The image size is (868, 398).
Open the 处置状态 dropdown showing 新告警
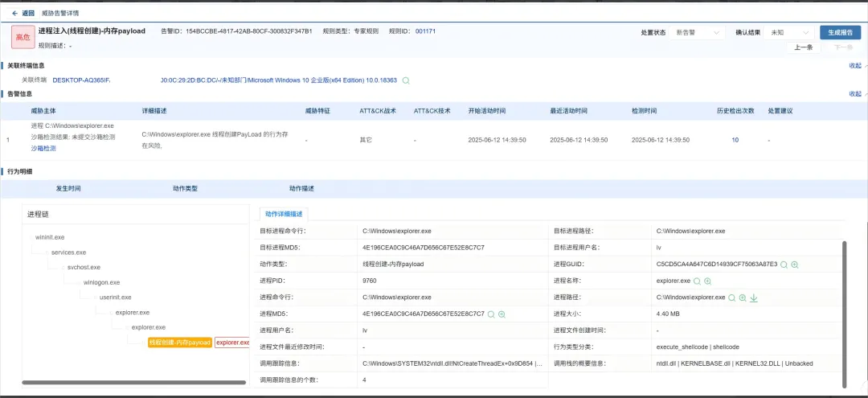click(x=698, y=33)
